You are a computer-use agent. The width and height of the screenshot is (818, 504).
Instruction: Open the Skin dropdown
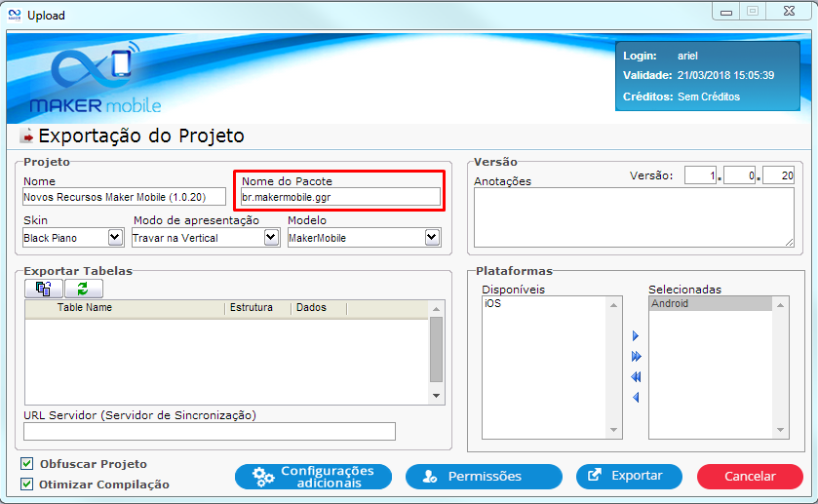click(114, 237)
